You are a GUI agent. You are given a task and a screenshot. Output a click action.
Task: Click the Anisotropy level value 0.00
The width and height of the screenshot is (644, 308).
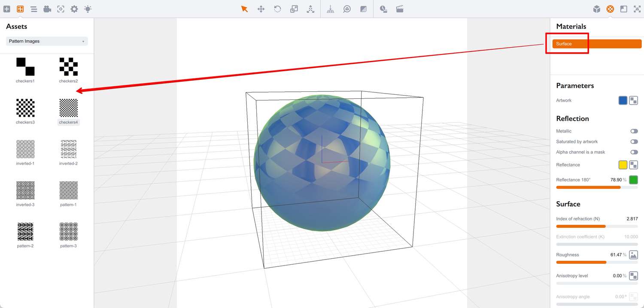pos(618,276)
